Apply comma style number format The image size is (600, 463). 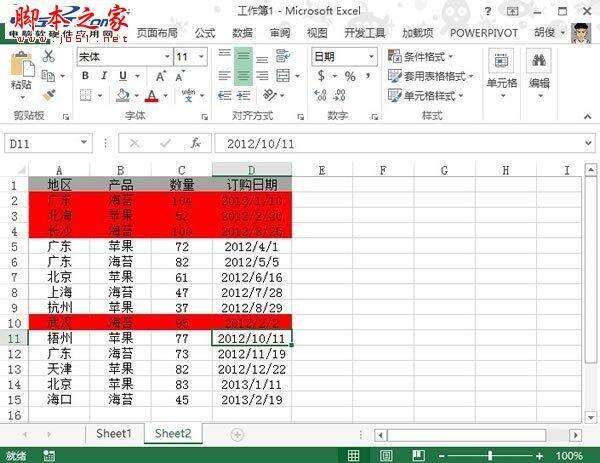(x=368, y=76)
